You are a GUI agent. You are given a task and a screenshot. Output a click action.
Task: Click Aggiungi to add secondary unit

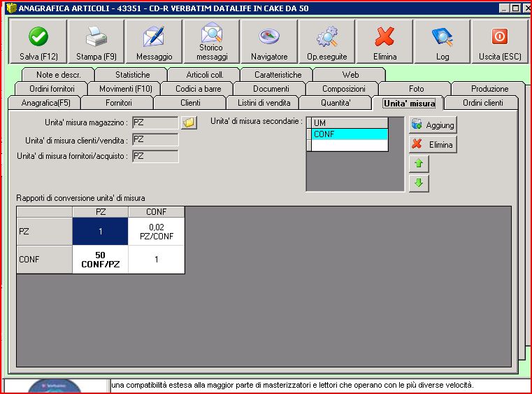433,125
